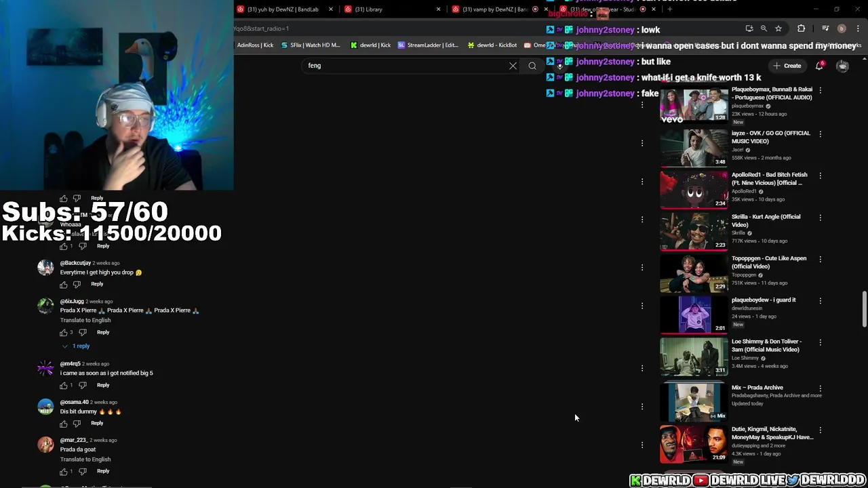Image resolution: width=868 pixels, height=488 pixels.
Task: Reply to the @m4rq5 comment
Action: pos(103,385)
